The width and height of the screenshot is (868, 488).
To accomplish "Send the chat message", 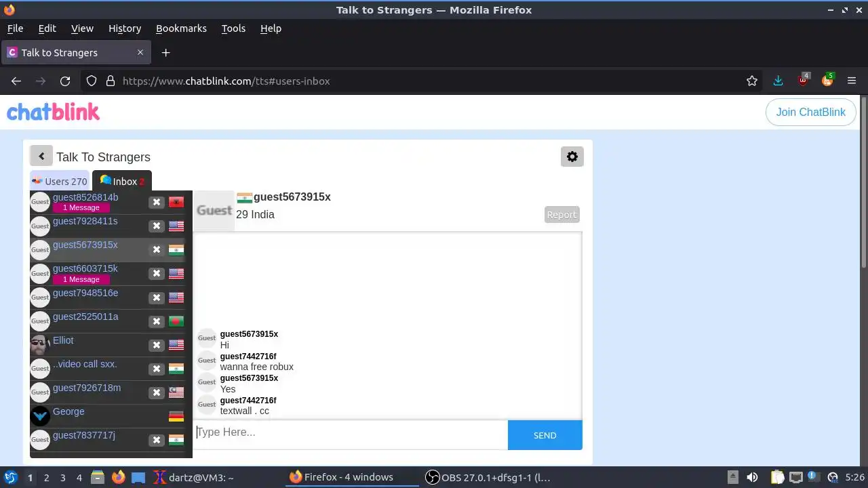I will (545, 435).
